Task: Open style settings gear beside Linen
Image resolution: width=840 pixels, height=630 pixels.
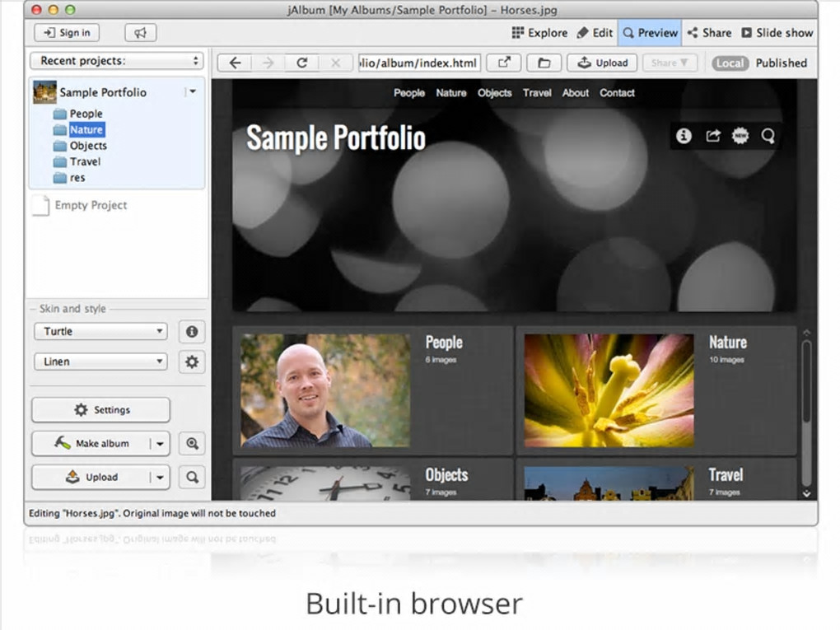Action: point(192,362)
